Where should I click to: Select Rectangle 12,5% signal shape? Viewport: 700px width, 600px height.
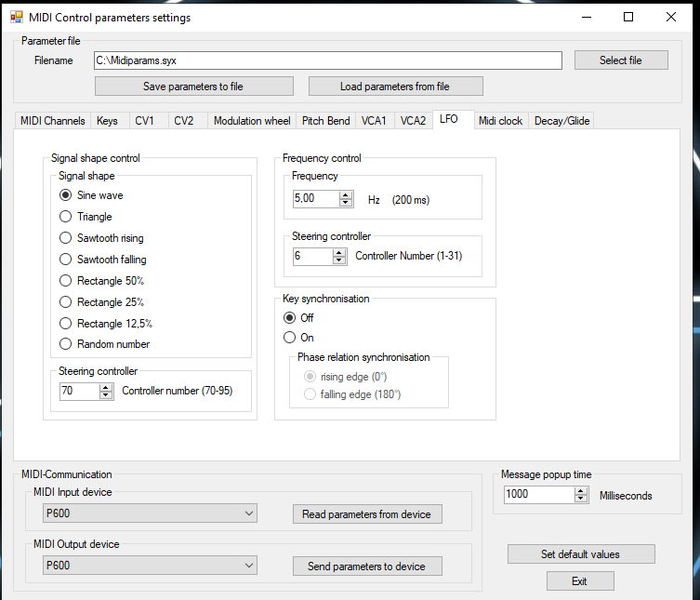click(x=106, y=324)
